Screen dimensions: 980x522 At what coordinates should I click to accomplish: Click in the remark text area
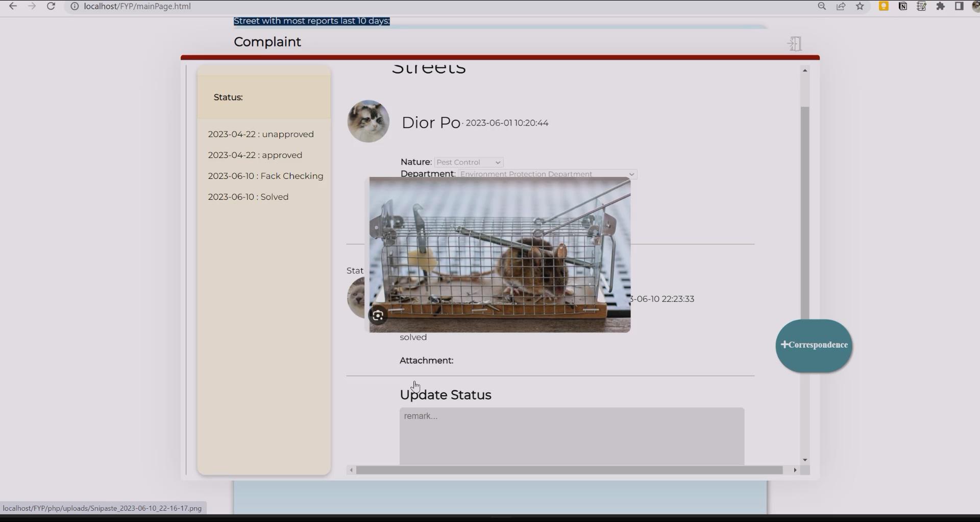pyautogui.click(x=572, y=436)
